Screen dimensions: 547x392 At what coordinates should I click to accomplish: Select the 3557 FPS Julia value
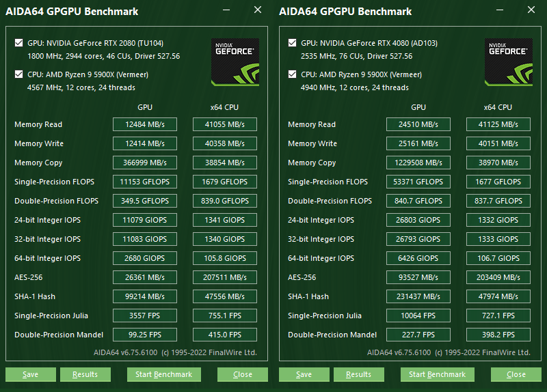coord(145,316)
